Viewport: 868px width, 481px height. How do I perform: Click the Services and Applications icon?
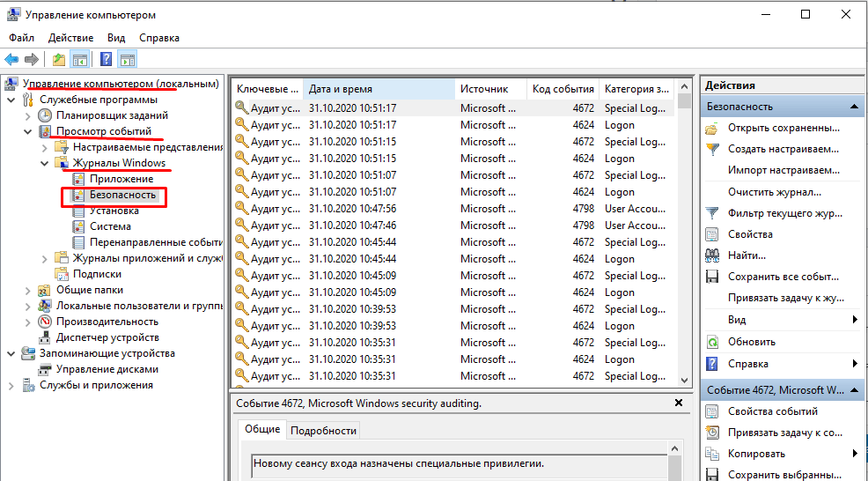click(x=28, y=386)
